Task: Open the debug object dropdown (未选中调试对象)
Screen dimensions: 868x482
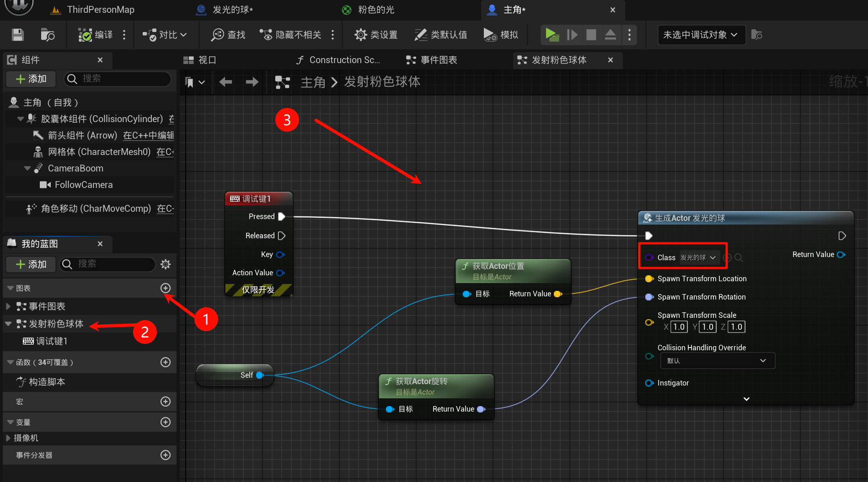Action: click(x=701, y=35)
